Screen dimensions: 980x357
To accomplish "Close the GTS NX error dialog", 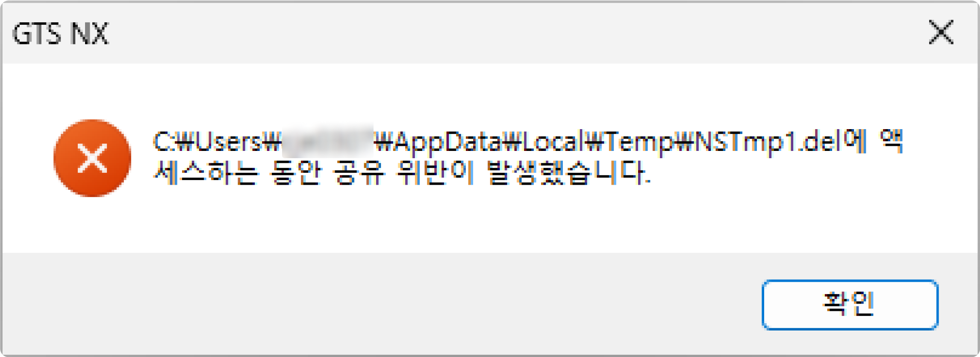I will pyautogui.click(x=941, y=32).
